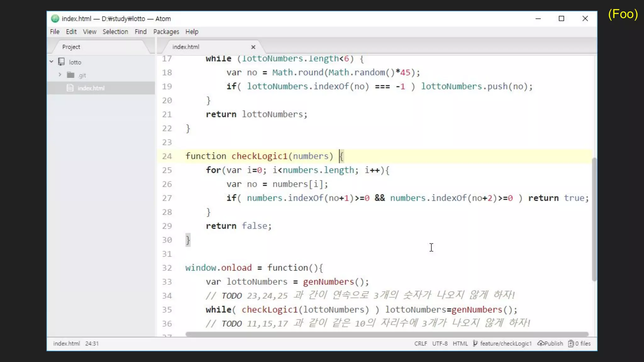Viewport: 644px width, 362px height.
Task: Click the git branch icon in status bar
Action: [475, 343]
